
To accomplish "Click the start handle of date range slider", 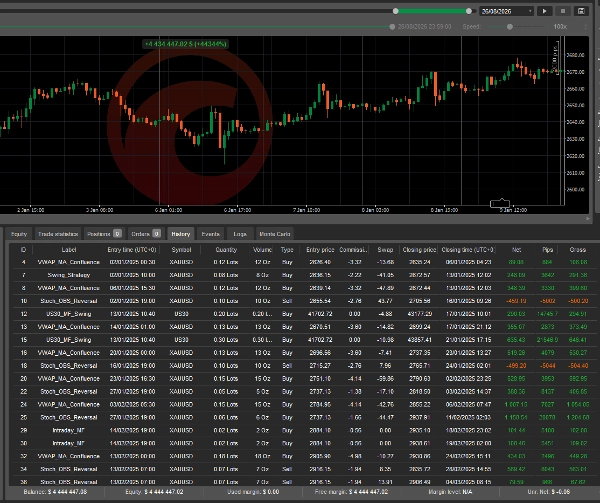I will 396,11.
